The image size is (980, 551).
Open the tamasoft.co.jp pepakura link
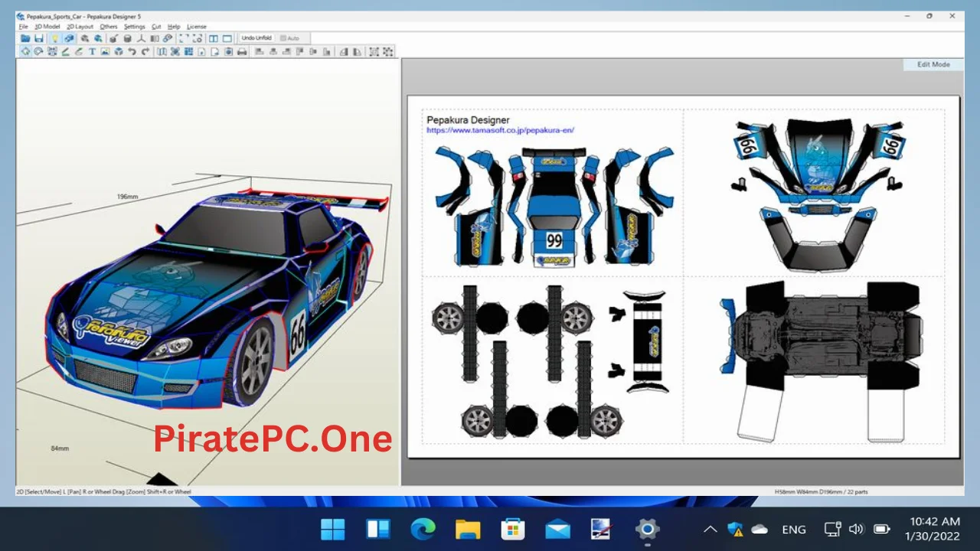(500, 130)
